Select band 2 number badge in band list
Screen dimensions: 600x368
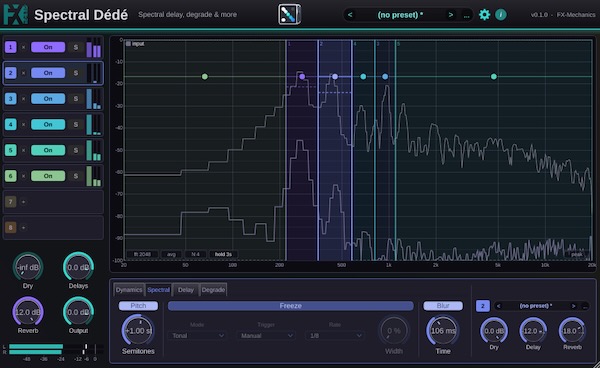11,73
